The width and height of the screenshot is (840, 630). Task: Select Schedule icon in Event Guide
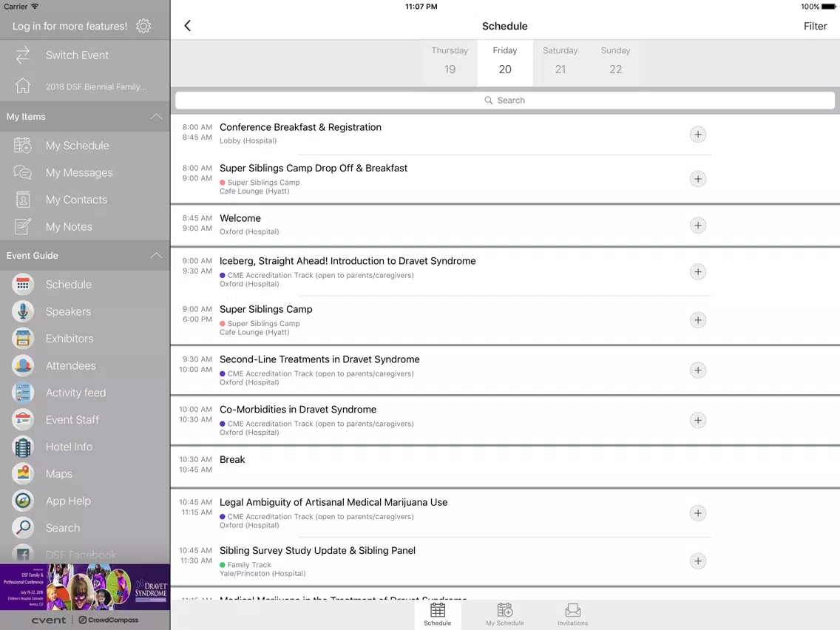coord(22,285)
